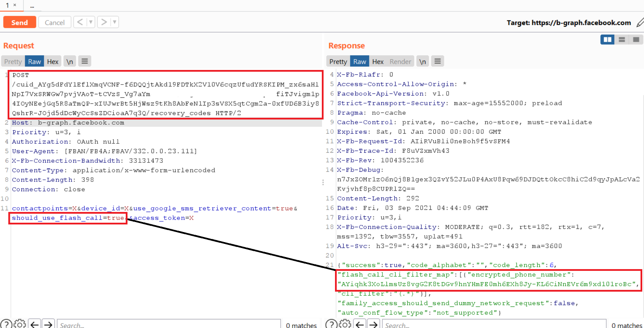Open Response search settings gear

(345, 324)
